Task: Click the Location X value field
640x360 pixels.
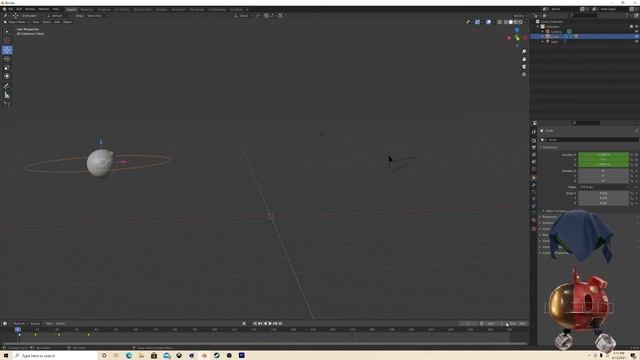Action: pos(603,155)
